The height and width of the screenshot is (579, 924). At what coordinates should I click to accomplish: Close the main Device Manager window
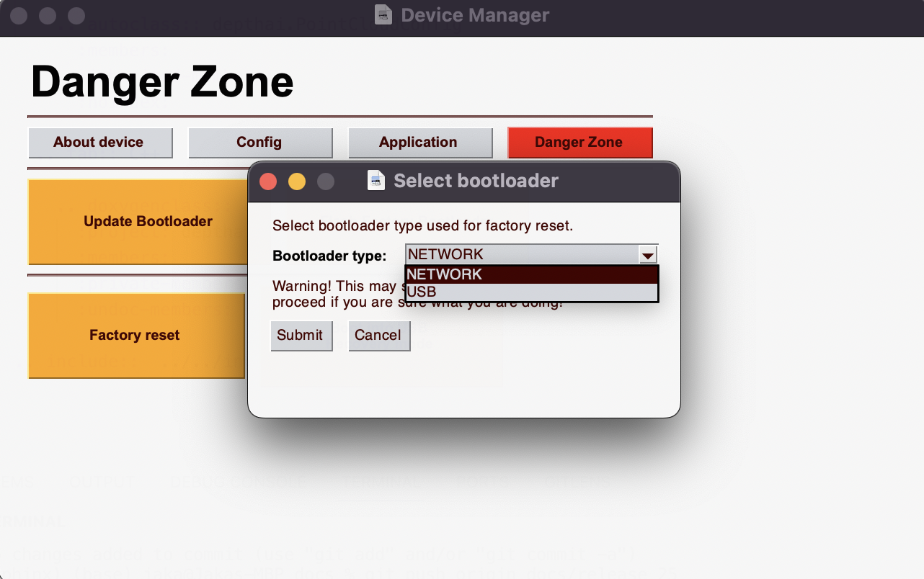pos(19,15)
